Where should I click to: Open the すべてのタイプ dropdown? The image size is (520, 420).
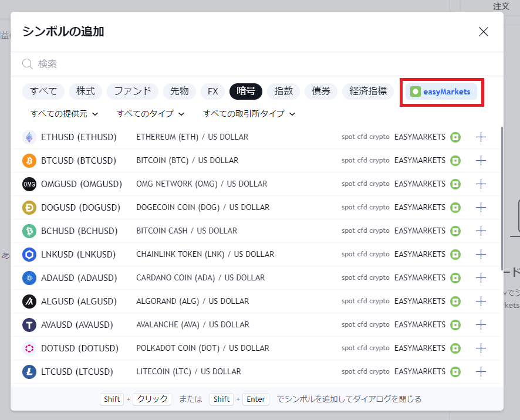coord(151,114)
